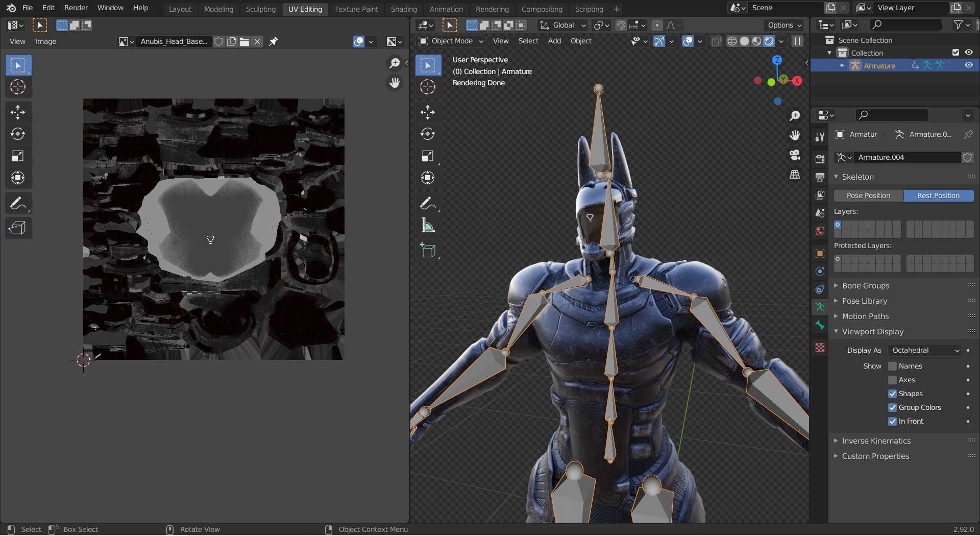Click zoom magnifier icon in UV editor

[x=394, y=63]
